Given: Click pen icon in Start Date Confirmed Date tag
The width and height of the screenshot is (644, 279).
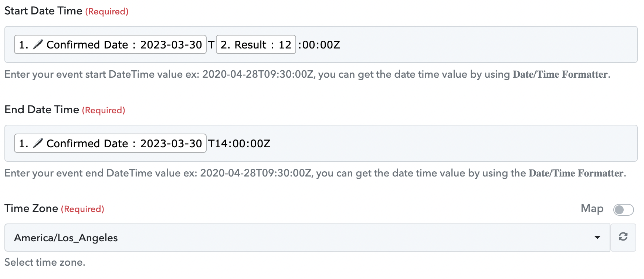Looking at the screenshot, I should pyautogui.click(x=38, y=44).
